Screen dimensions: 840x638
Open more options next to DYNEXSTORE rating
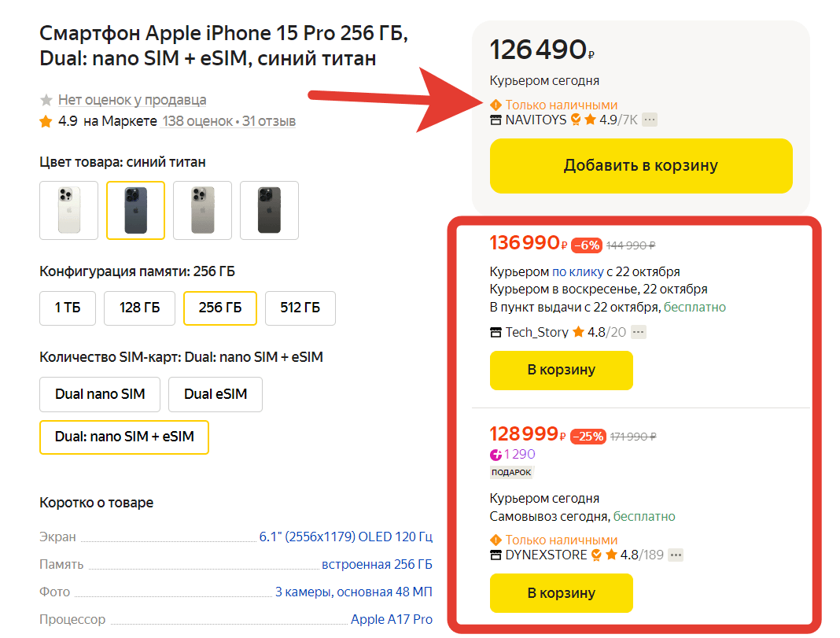click(x=676, y=555)
